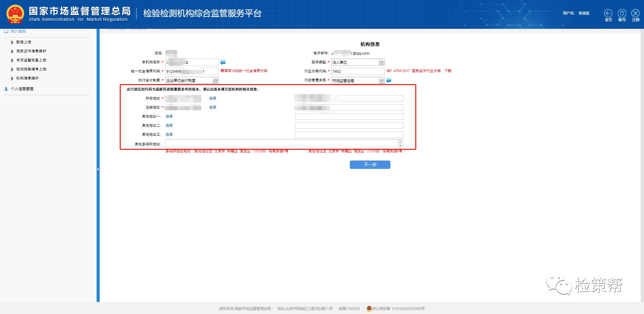Screen dimensions: 644x314
Task: Click the comment bubble beside 行政隶属关系
Action: coord(388,80)
